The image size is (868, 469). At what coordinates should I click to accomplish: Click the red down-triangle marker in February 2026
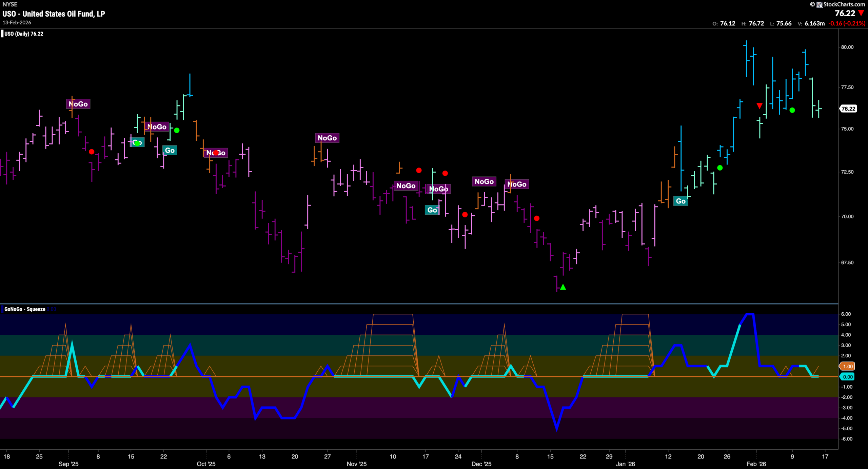pos(759,106)
